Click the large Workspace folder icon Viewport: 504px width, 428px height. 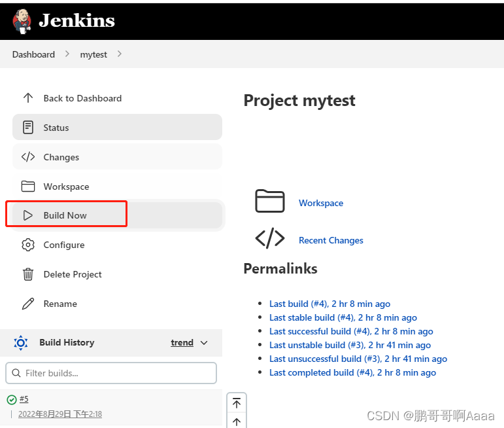click(x=270, y=201)
